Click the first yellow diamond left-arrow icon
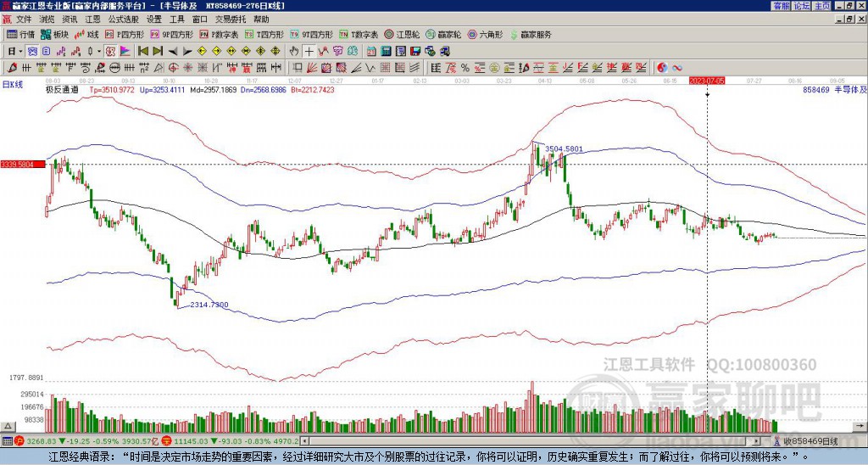Viewport: 868px width, 465px height. 202,52
